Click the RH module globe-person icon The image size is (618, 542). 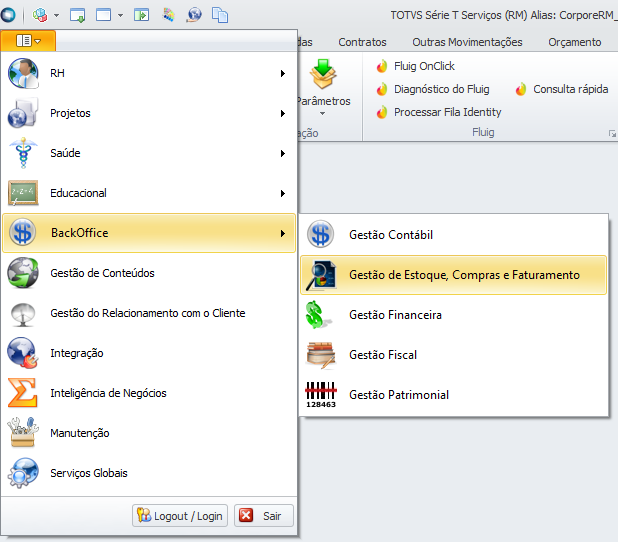pos(23,73)
